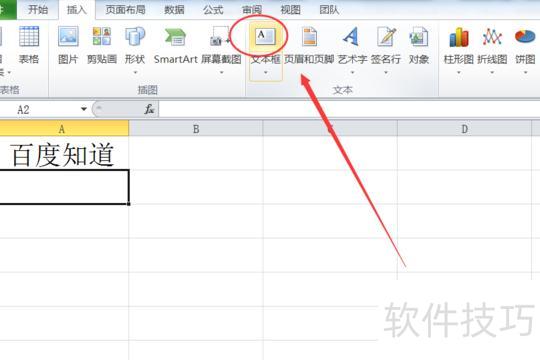The width and height of the screenshot is (540, 360).
Task: Expand the 签名行 dropdown arrow
Action: (386, 72)
